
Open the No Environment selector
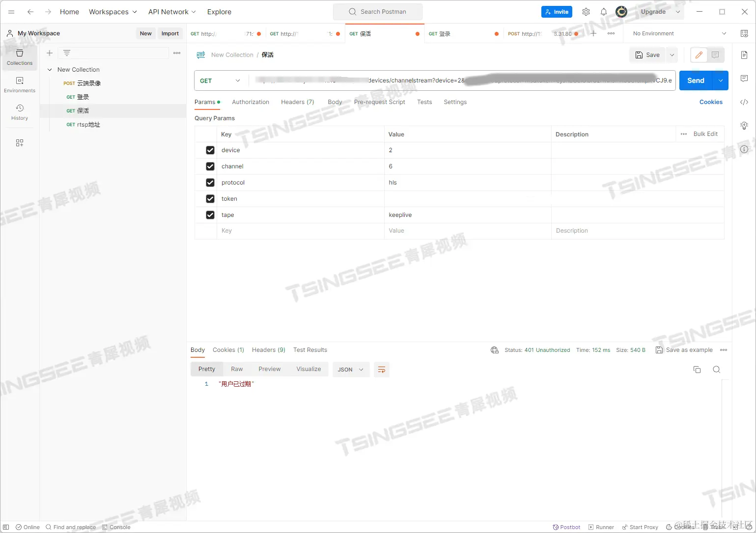pos(679,33)
